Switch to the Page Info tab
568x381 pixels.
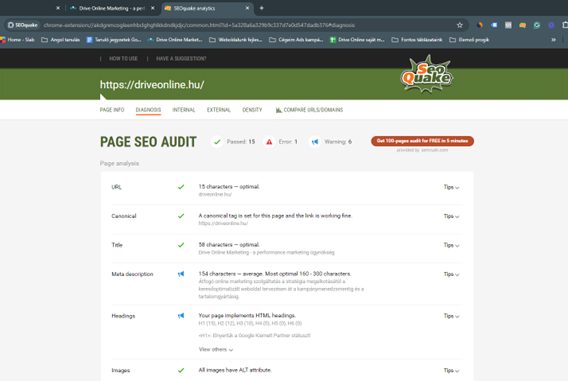(112, 110)
